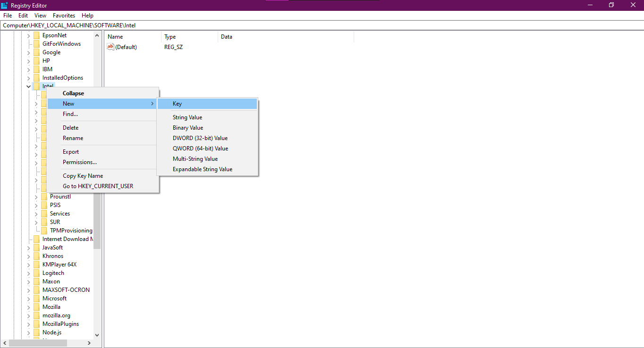Open the Favorites menu
The image size is (644, 348).
[x=64, y=15]
